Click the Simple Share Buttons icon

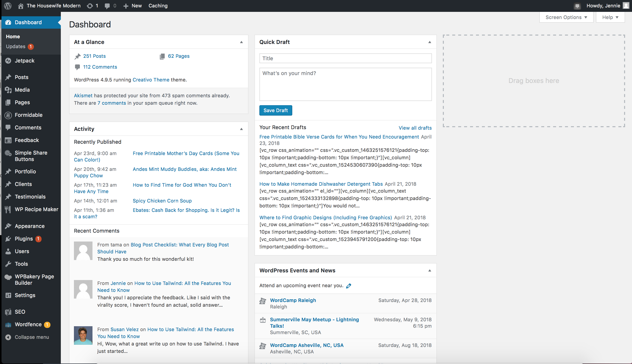click(x=8, y=153)
